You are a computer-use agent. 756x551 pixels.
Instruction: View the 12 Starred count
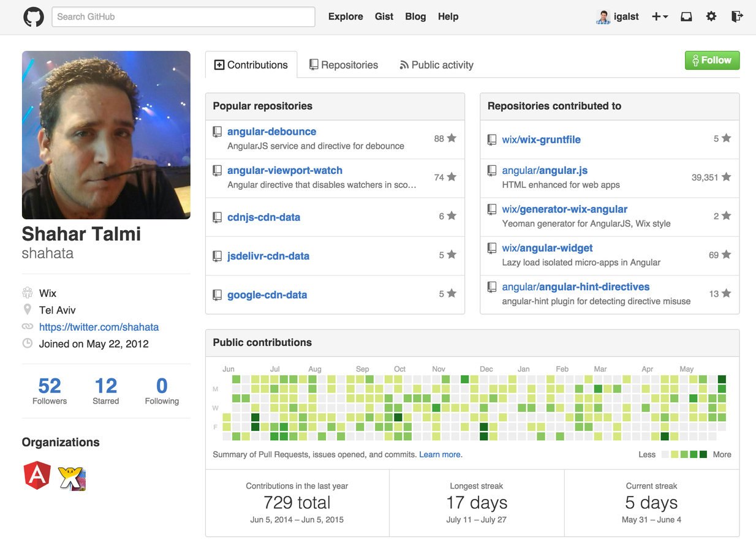point(106,391)
